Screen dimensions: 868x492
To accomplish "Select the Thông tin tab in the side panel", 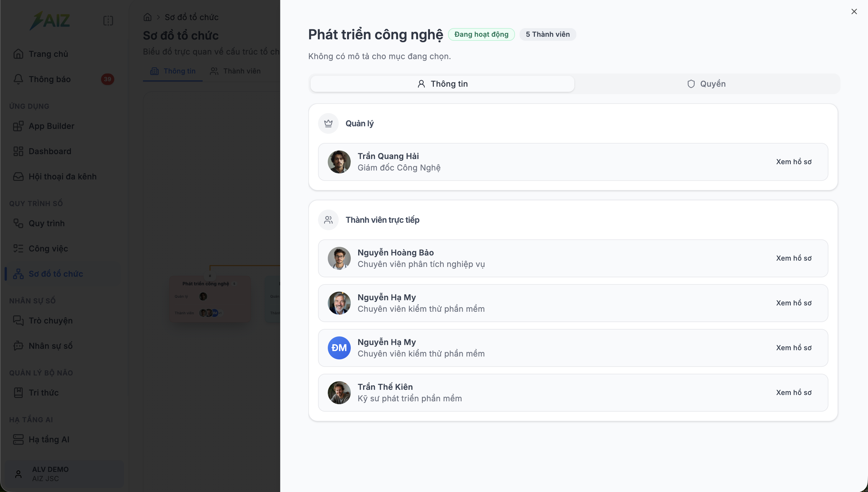I will (442, 84).
